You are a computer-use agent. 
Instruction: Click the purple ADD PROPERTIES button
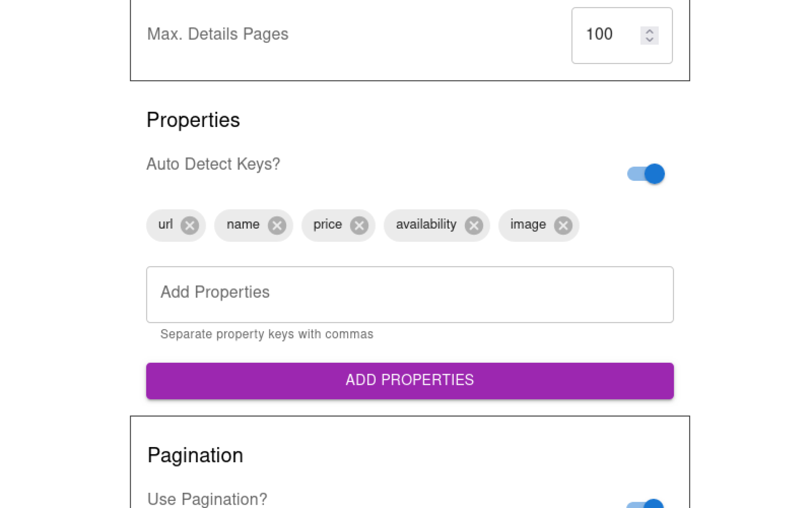[409, 381]
